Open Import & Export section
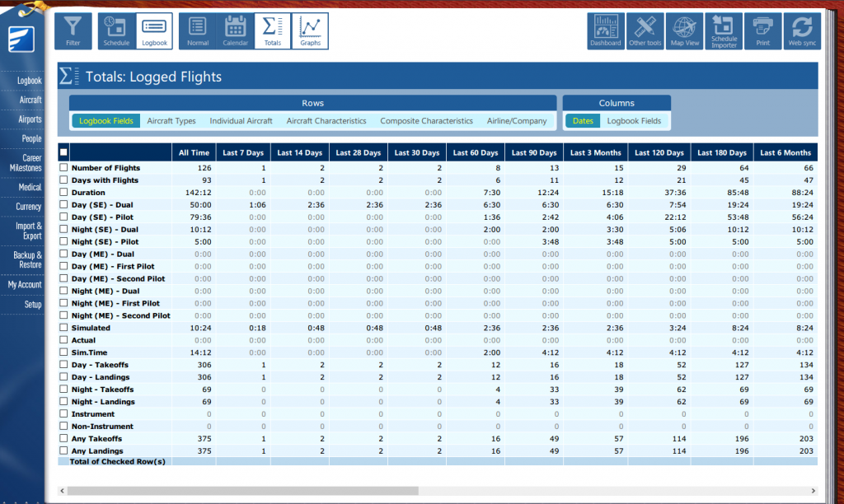 (28, 231)
